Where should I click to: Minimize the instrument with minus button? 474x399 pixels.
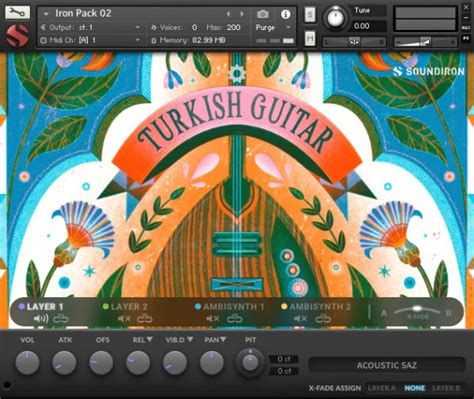(x=466, y=17)
